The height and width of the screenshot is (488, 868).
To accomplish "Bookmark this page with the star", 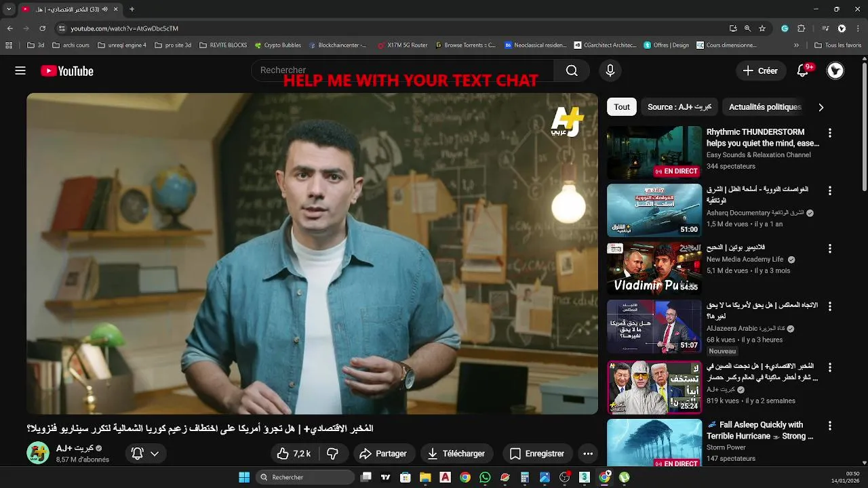I will (762, 28).
